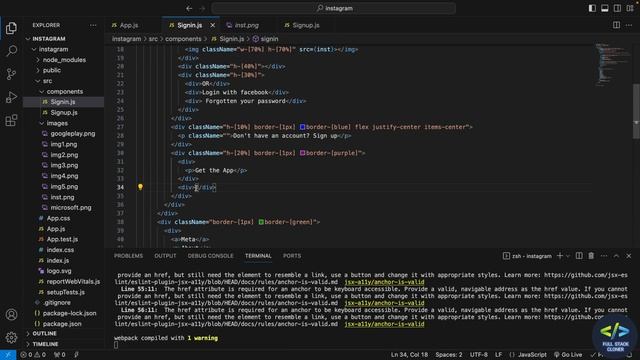The height and width of the screenshot is (360, 640).
Task: Collapse the instagram folder
Action: tap(34, 49)
